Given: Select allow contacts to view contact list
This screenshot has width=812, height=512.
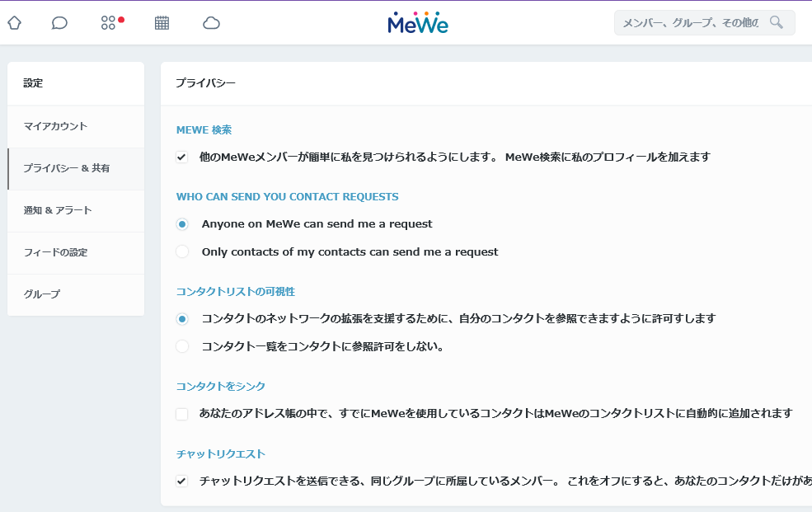Looking at the screenshot, I should (x=182, y=319).
